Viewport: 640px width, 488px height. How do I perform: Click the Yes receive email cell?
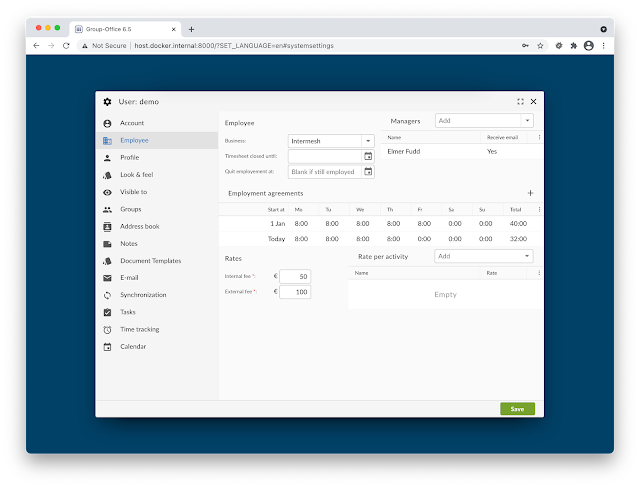[x=492, y=151]
